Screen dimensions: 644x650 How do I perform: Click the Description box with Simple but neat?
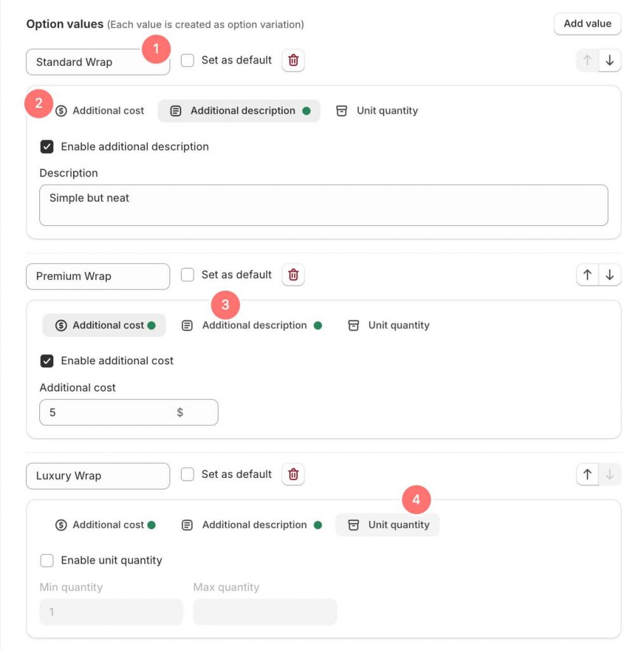[x=323, y=205]
